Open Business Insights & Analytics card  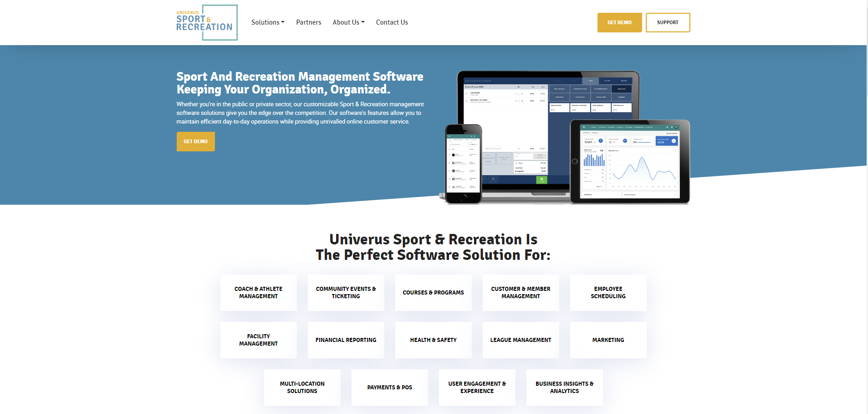[x=565, y=388]
